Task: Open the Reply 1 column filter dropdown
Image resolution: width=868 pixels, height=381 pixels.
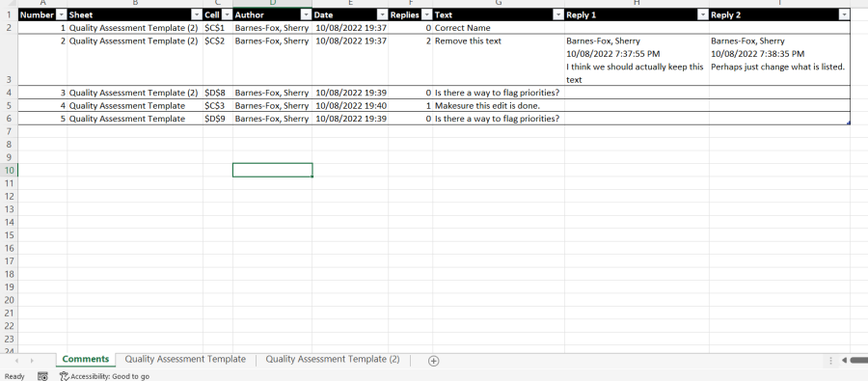Action: coord(703,15)
